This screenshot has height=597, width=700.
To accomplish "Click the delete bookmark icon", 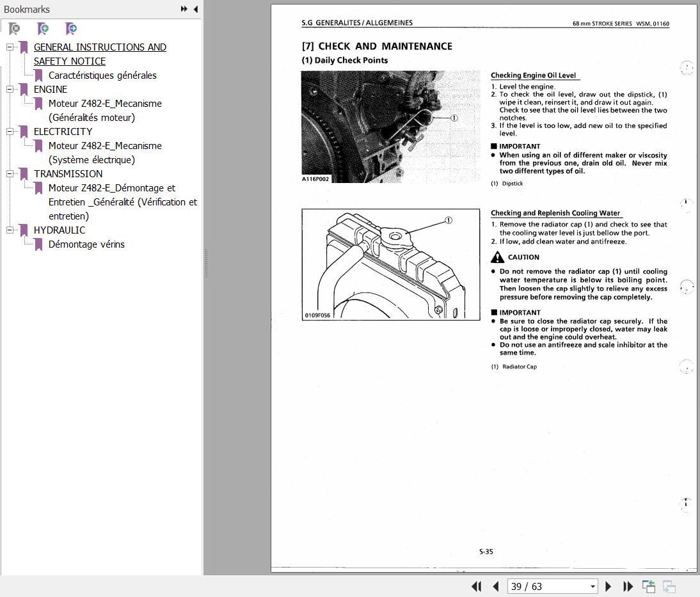I will [14, 29].
